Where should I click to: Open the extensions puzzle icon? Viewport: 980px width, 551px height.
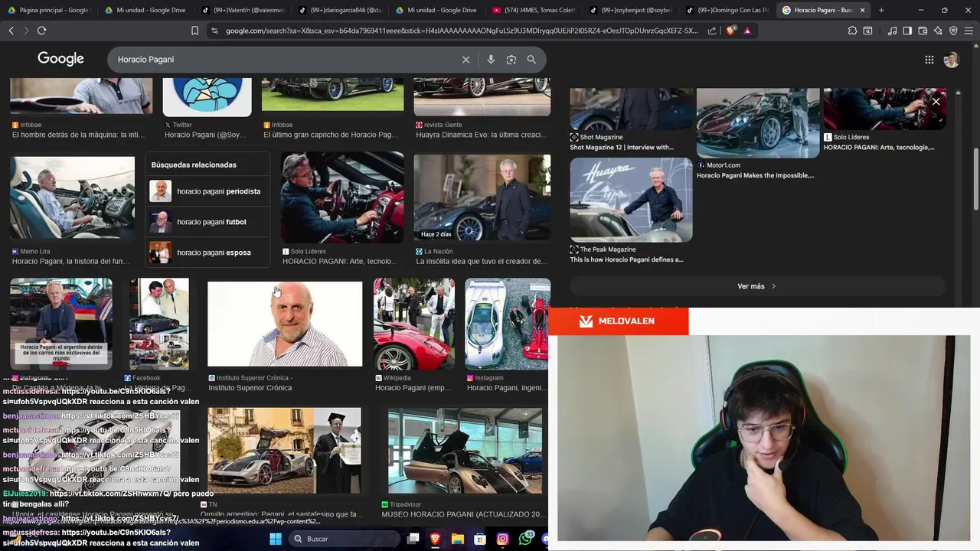click(852, 31)
